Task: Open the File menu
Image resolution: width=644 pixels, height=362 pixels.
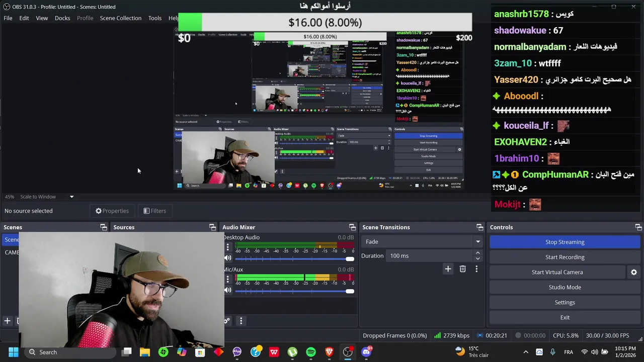Action: point(8,18)
